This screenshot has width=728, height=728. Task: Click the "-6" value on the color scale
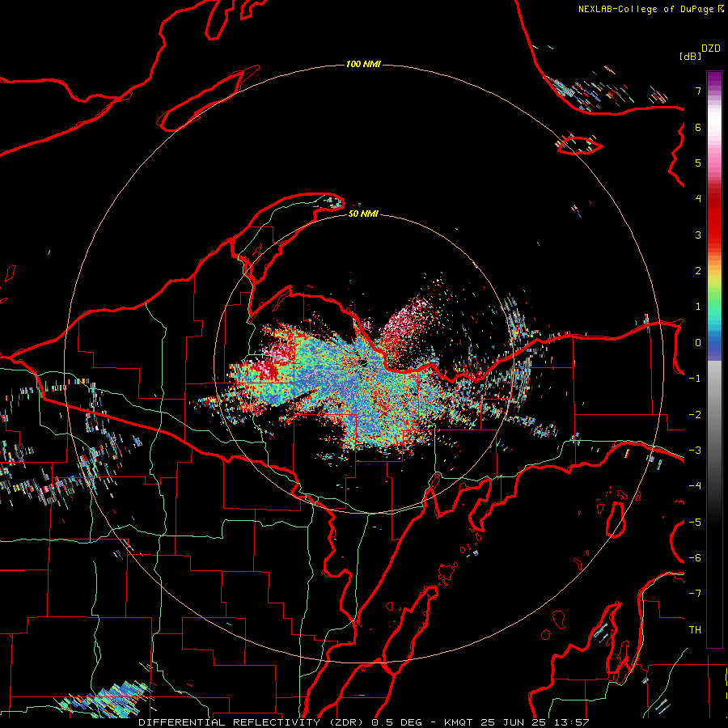coord(695,558)
